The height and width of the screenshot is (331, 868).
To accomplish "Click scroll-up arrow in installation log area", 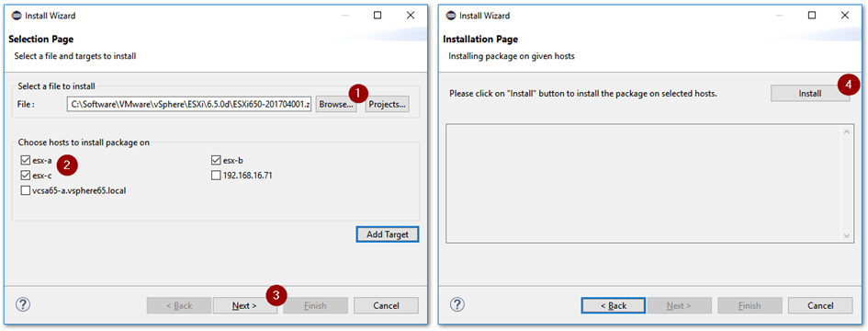I will [x=847, y=131].
